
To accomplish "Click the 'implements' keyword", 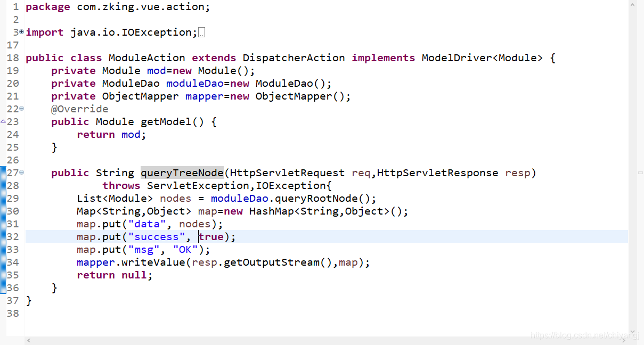I will pyautogui.click(x=384, y=57).
